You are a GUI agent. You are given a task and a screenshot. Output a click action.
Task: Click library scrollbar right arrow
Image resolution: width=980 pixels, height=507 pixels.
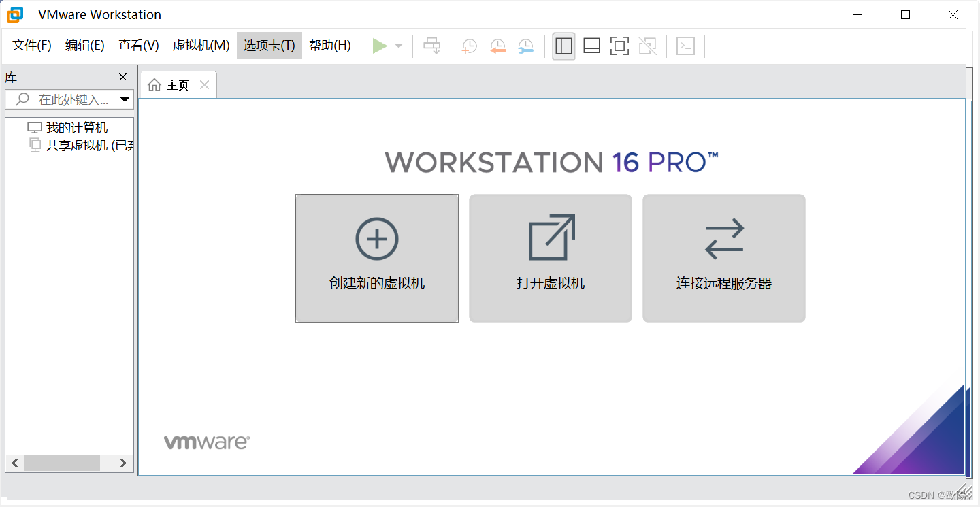[123, 463]
